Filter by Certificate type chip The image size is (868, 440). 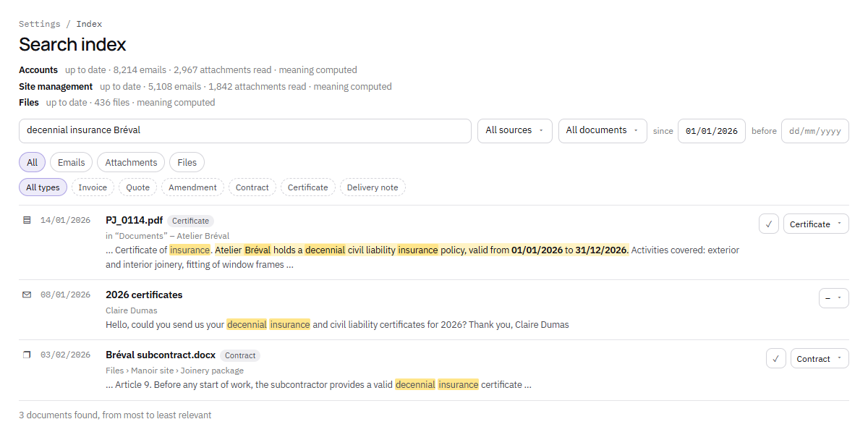click(x=308, y=187)
